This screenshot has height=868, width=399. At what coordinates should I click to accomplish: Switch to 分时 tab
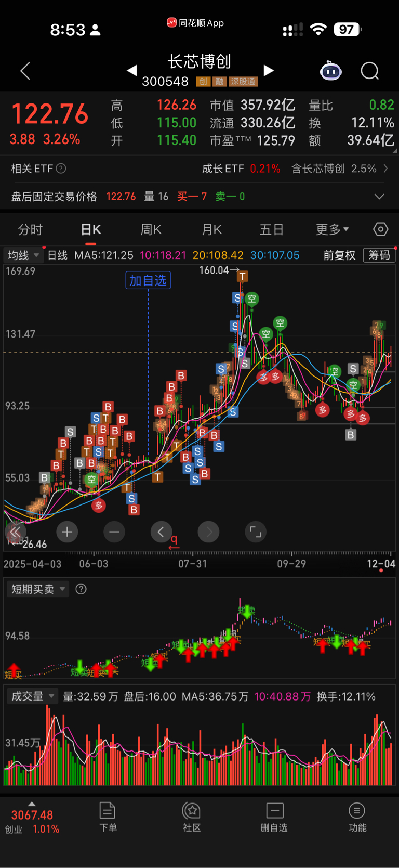(30, 229)
